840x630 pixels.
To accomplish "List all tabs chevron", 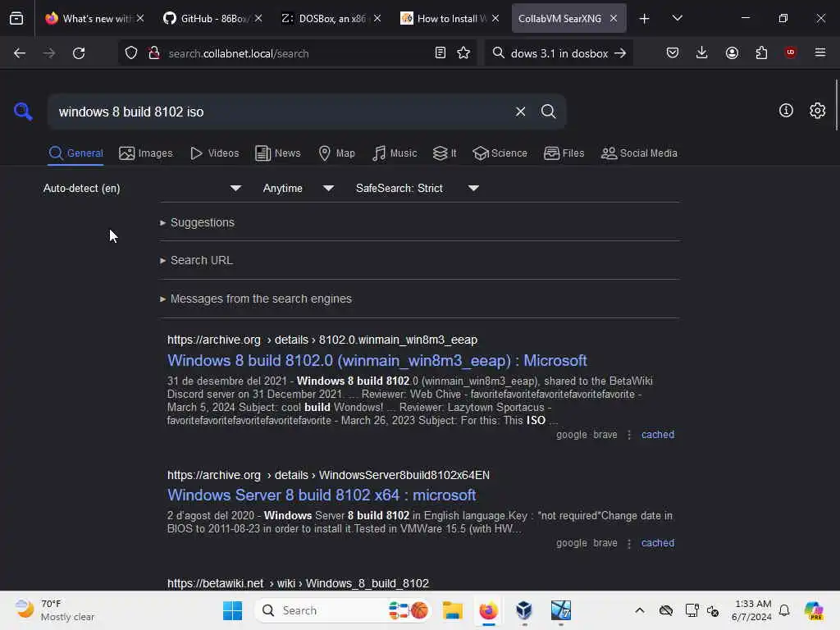I will (x=677, y=18).
